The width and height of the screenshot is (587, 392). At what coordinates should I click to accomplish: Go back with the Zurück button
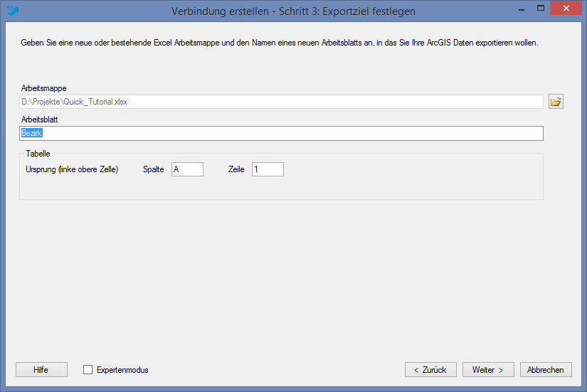click(x=430, y=370)
